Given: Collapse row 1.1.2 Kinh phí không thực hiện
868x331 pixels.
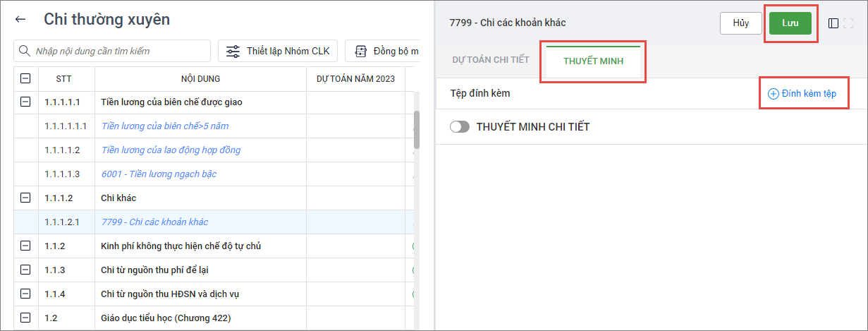Looking at the screenshot, I should 26,246.
